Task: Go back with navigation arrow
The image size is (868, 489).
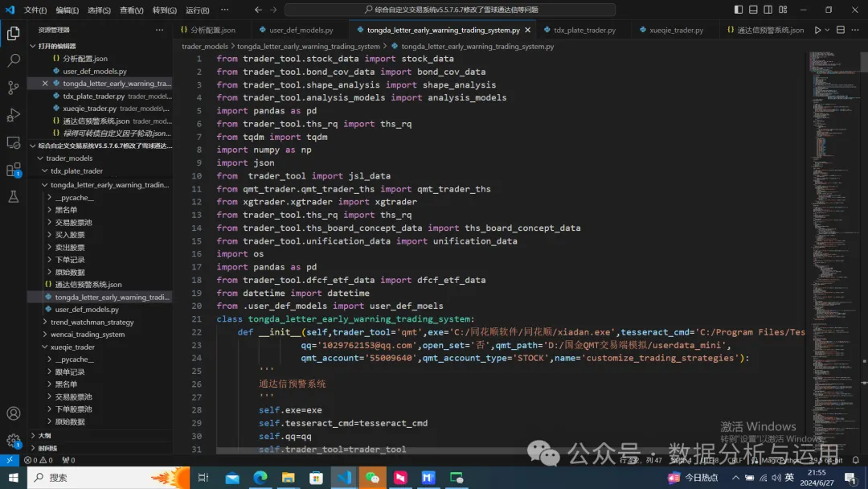Action: [259, 10]
